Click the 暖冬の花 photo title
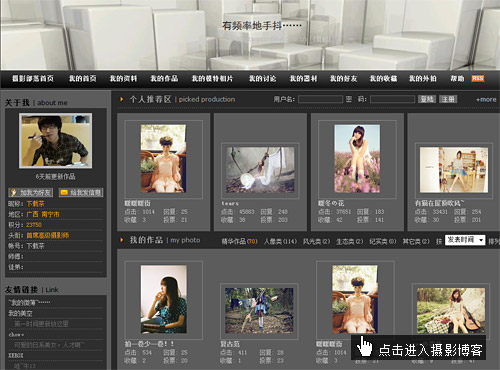Viewport: 500px width, 370px height. [x=331, y=203]
